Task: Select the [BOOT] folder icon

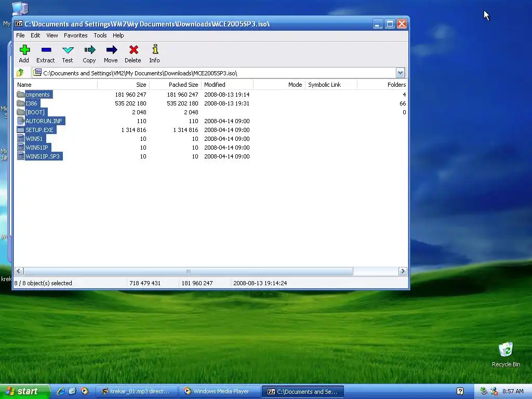Action: point(21,112)
